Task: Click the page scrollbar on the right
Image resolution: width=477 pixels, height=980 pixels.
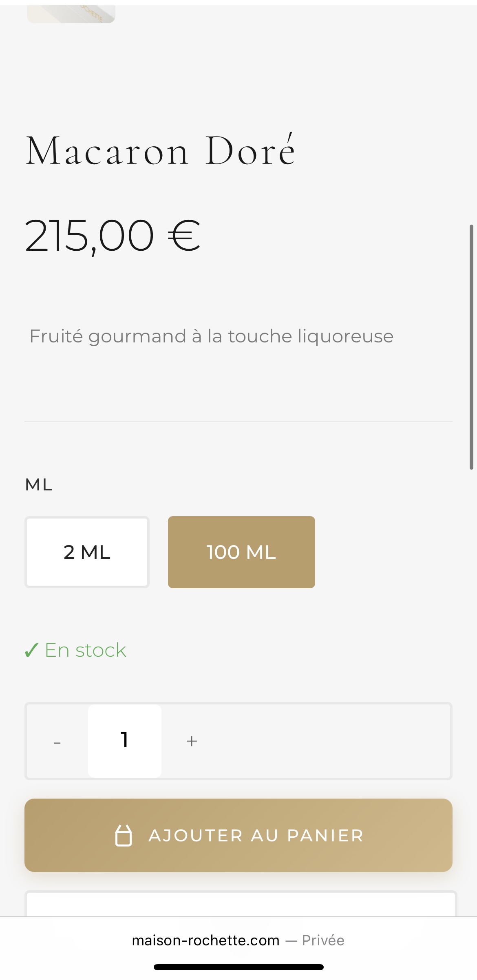Action: [x=471, y=347]
